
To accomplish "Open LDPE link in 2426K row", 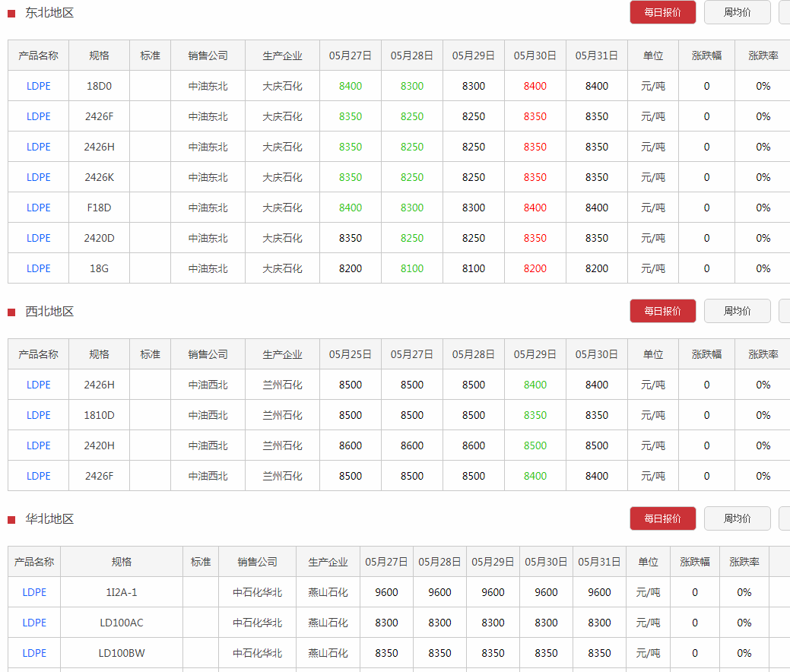I will coord(38,177).
